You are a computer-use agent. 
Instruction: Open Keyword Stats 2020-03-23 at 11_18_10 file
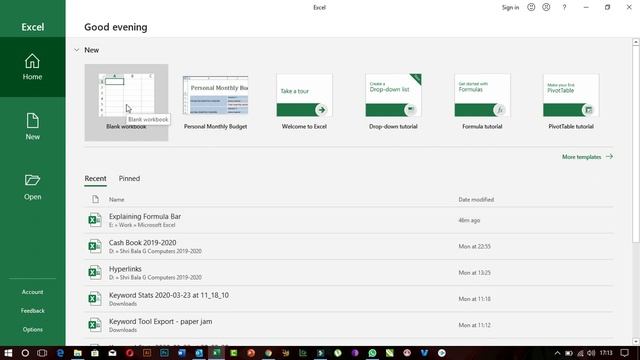pyautogui.click(x=349, y=298)
